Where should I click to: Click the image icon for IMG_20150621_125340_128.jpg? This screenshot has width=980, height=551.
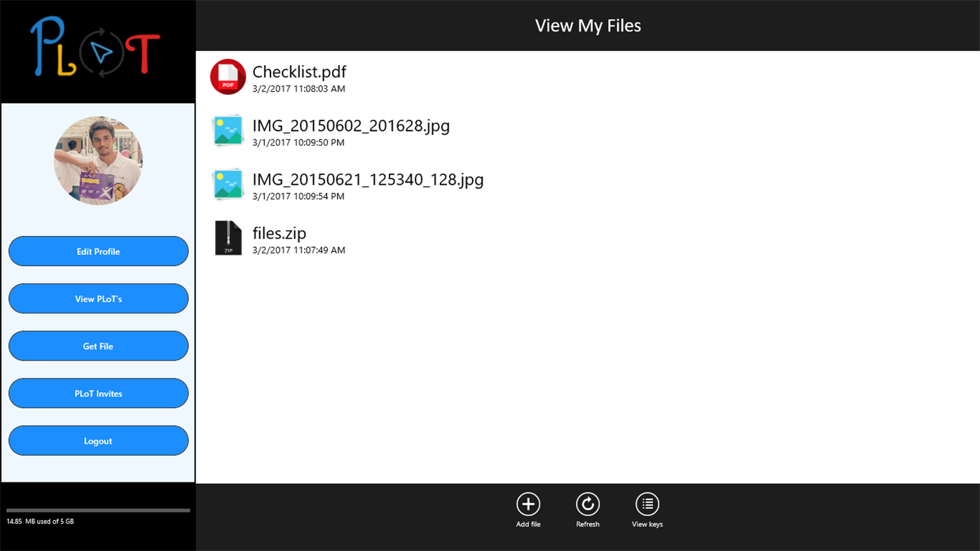[x=228, y=184]
